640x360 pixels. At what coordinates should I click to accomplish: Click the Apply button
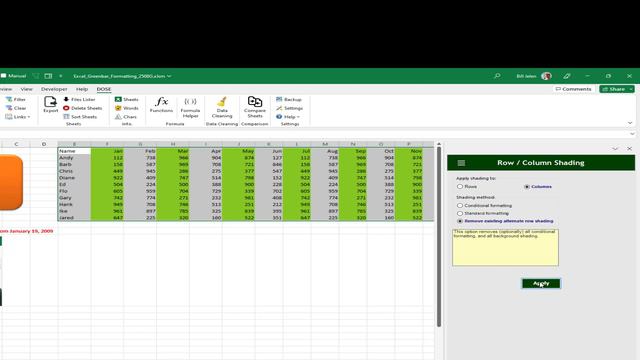(541, 283)
